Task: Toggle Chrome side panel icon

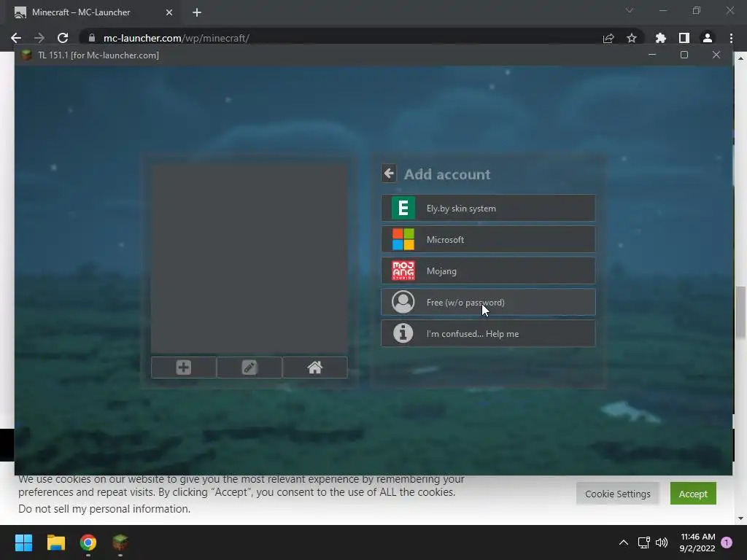Action: (x=684, y=38)
